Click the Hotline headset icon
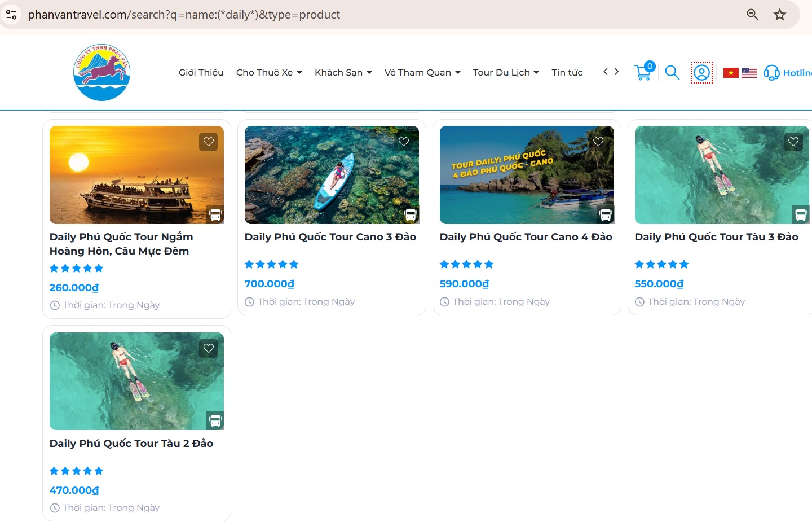 (771, 72)
